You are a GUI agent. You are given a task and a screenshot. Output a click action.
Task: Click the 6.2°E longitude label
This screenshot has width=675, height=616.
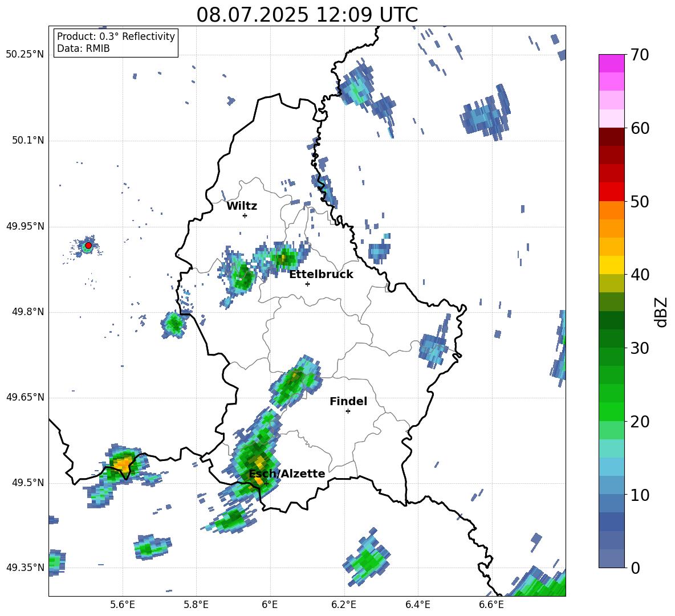tap(344, 605)
